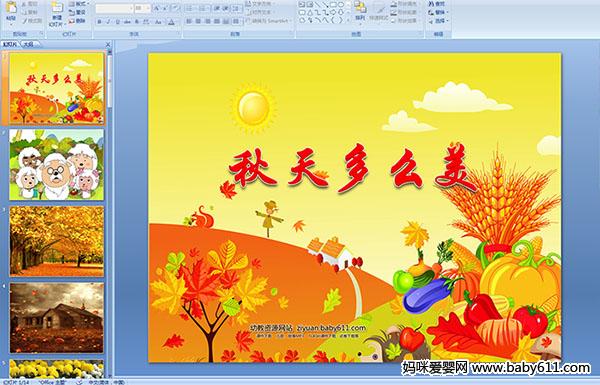Click the New Slide icon
The height and width of the screenshot is (385, 600).
[57, 8]
